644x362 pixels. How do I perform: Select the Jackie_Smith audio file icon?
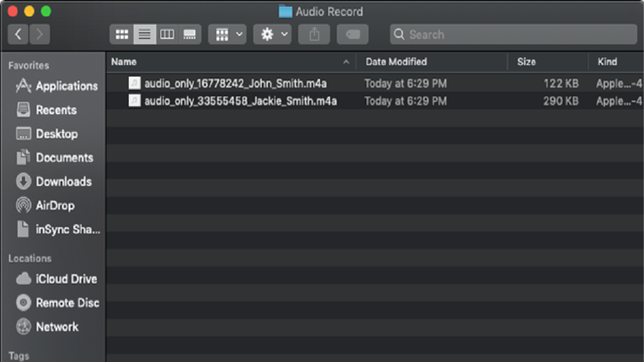(135, 101)
